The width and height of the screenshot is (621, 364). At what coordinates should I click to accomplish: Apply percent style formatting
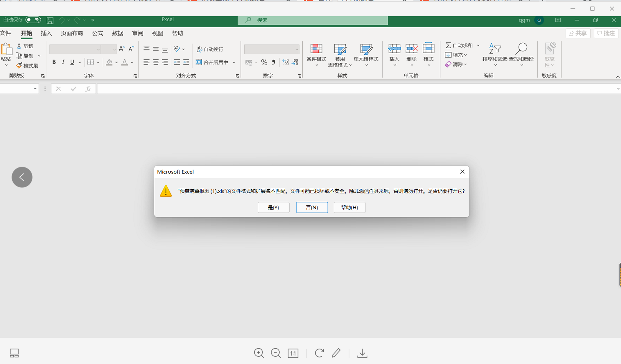tap(264, 62)
